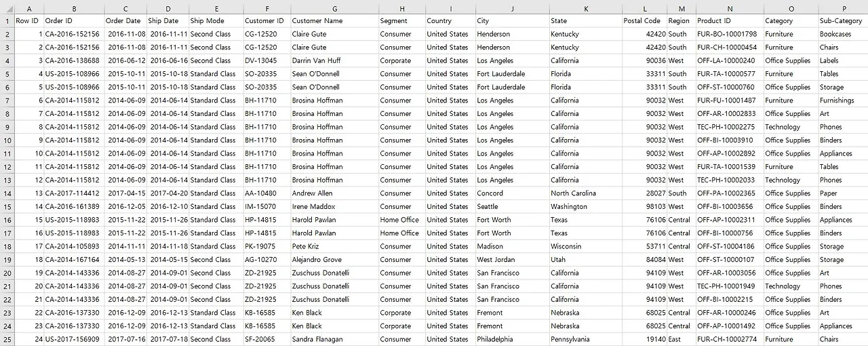Select the cell Pete Kriz

click(x=334, y=246)
